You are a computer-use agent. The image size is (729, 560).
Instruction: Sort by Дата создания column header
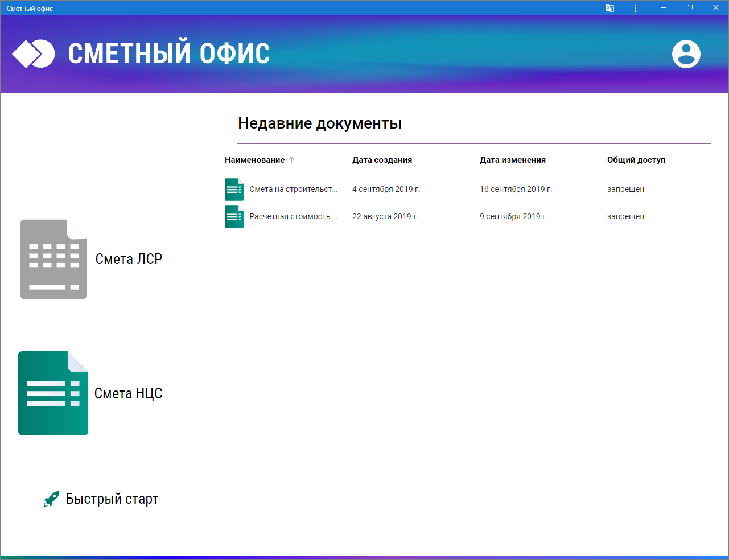click(382, 160)
